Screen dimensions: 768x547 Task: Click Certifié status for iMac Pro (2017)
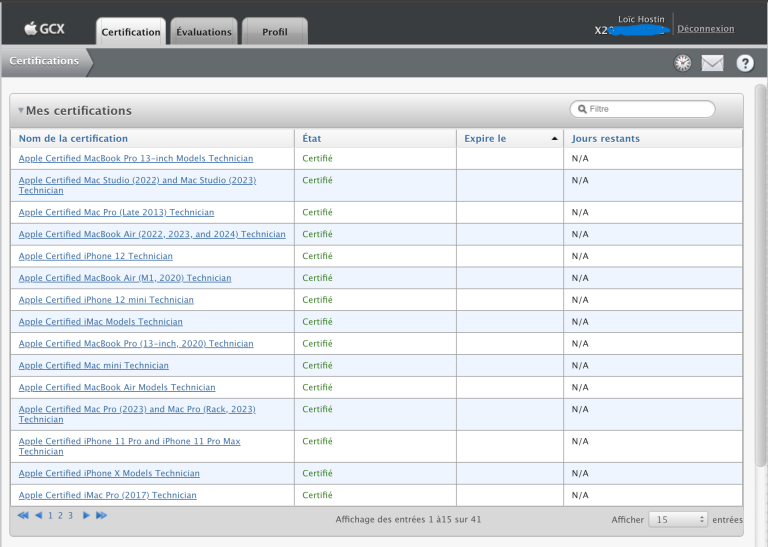[317, 495]
